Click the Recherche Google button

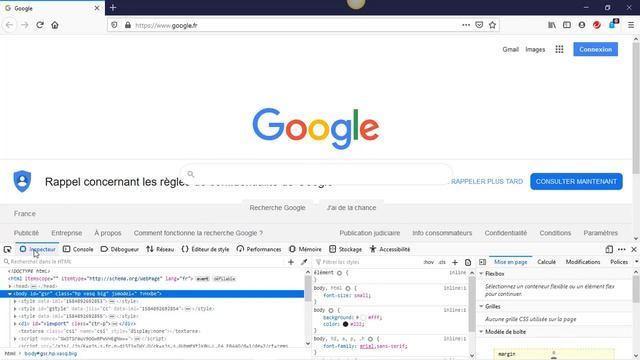pos(278,208)
